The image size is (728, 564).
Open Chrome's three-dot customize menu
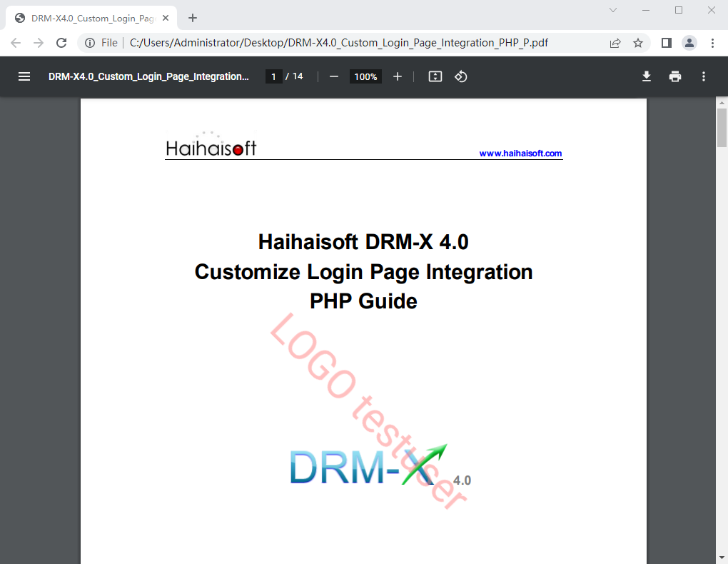[712, 43]
